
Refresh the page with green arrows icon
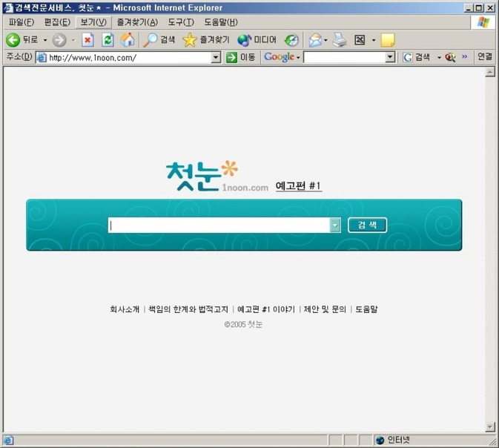[108, 40]
